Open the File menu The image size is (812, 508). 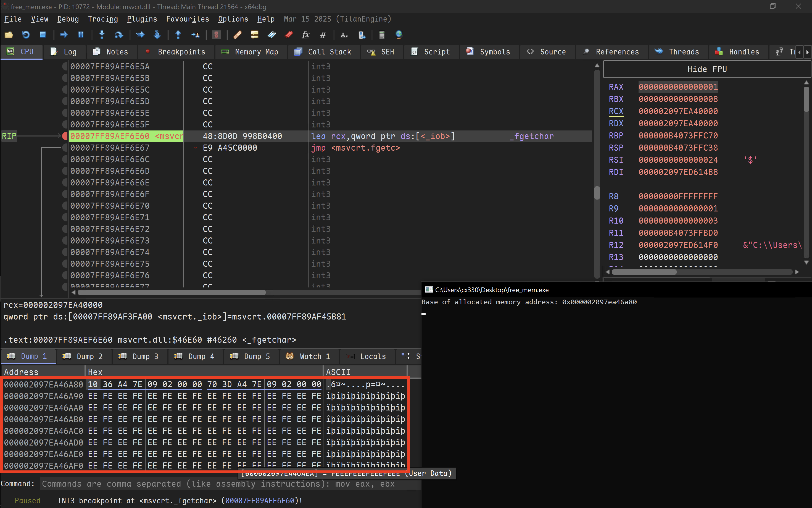(13, 19)
